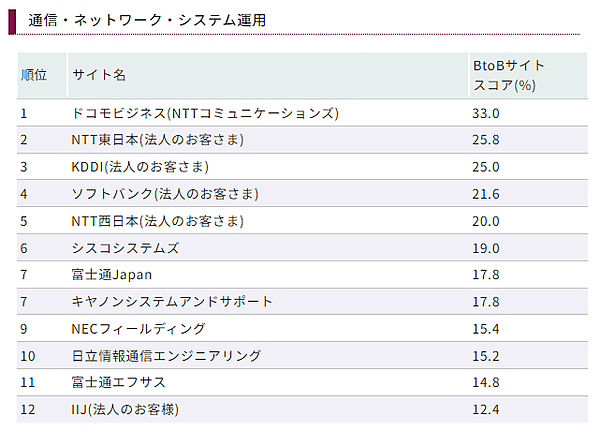This screenshot has width=600, height=431.
Task: Select 日立情報通信エンジニアリング site name
Action: tap(166, 355)
